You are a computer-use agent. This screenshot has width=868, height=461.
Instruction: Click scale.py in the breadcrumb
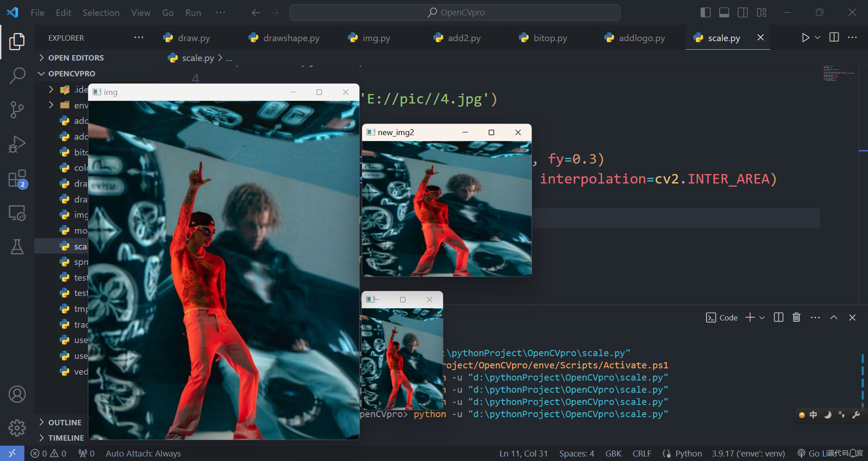pyautogui.click(x=198, y=58)
